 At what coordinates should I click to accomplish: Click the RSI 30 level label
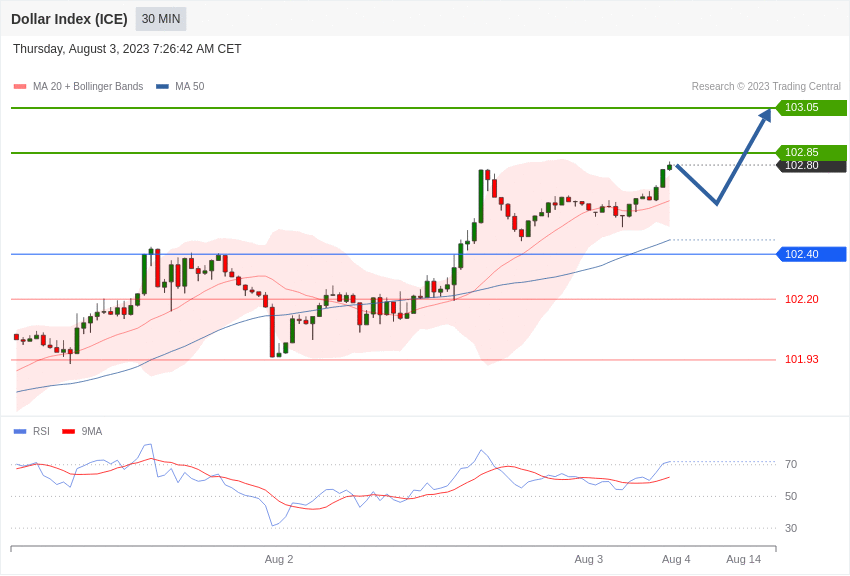[791, 528]
